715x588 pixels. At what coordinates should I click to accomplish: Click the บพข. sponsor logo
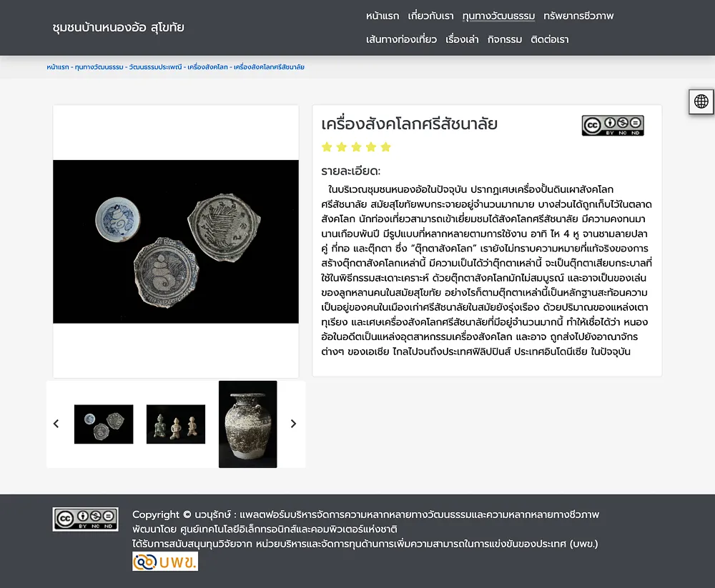point(165,562)
